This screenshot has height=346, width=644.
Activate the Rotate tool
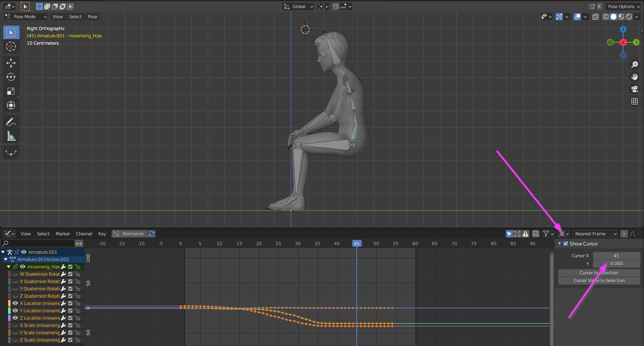[x=11, y=77]
